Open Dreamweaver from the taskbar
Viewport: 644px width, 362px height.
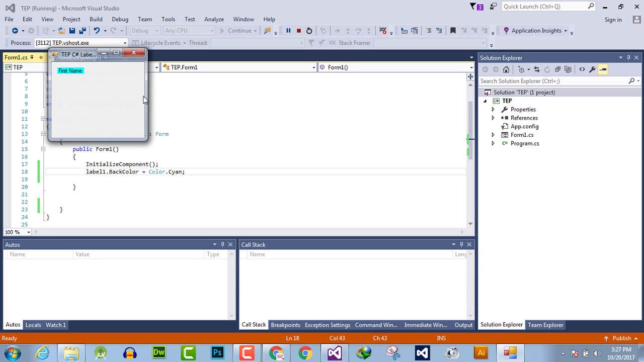click(159, 353)
